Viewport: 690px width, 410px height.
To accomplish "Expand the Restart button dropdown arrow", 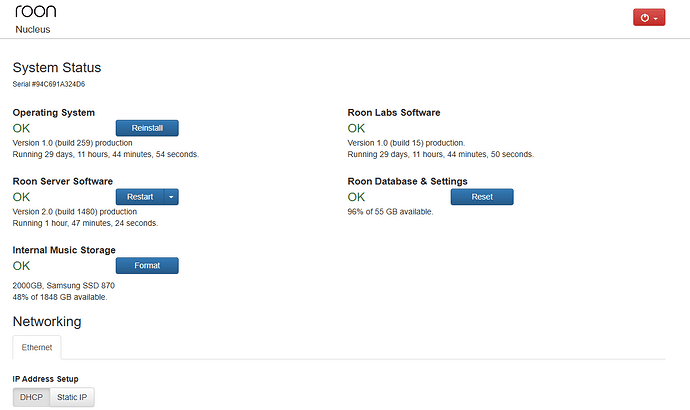I will tap(172, 197).
